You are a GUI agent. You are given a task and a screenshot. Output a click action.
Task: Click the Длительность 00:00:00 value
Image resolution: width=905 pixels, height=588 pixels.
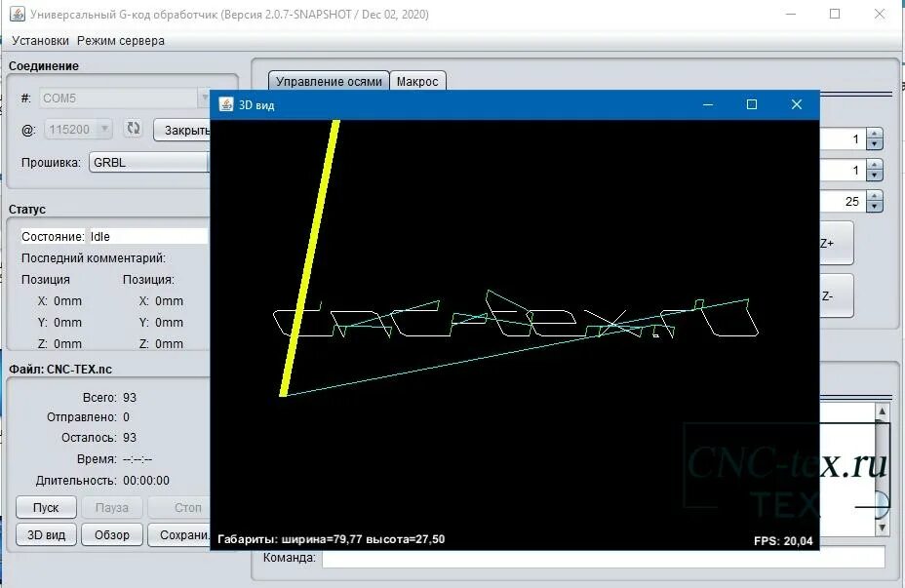pos(146,481)
